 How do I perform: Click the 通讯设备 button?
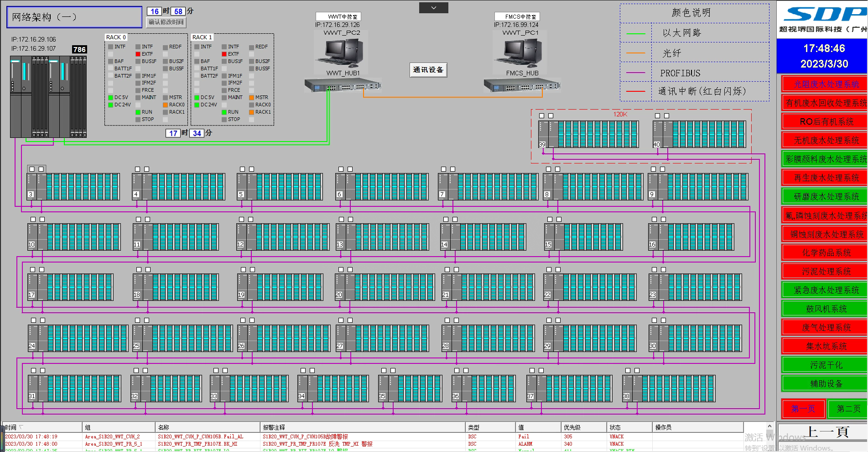428,70
